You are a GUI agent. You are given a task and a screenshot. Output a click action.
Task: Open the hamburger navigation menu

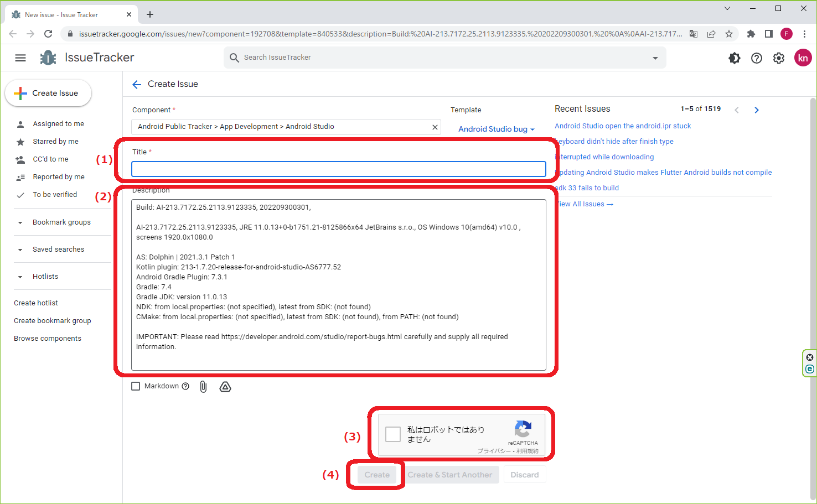point(20,58)
